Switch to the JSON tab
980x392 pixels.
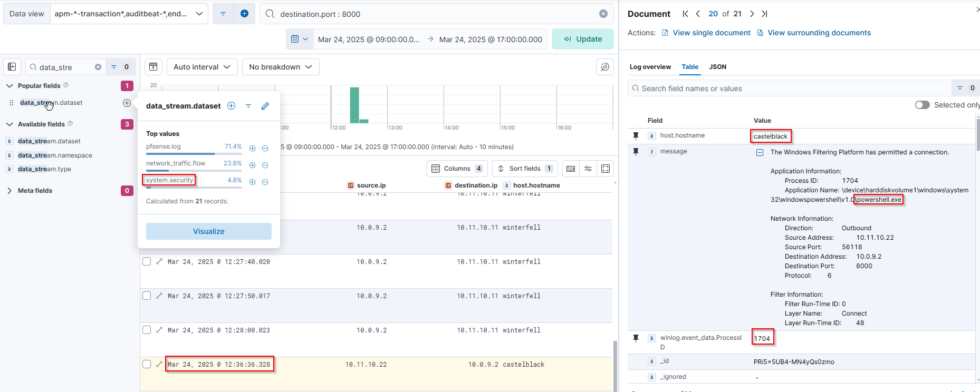[718, 67]
